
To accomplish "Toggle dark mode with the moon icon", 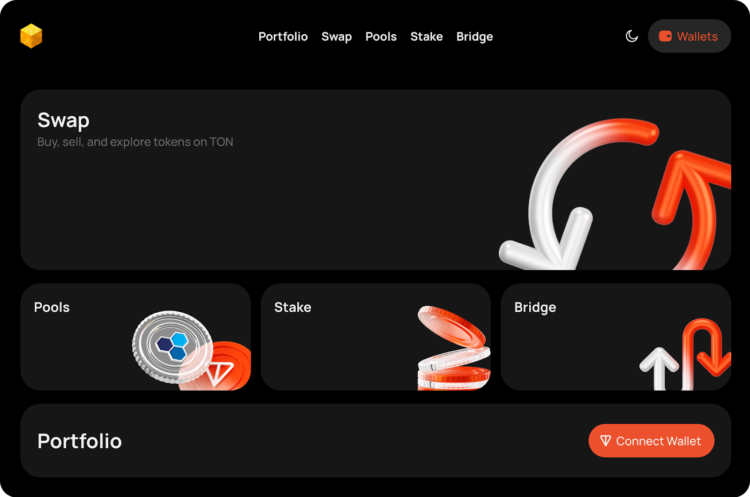I will 631,36.
